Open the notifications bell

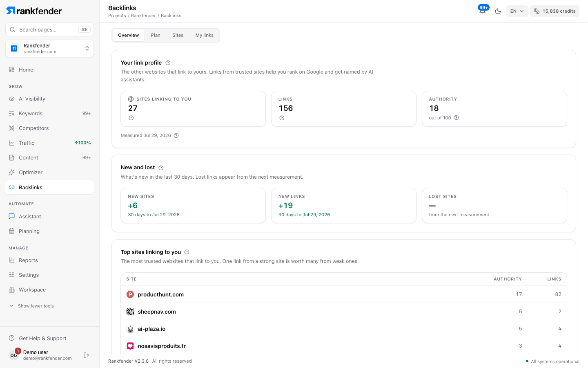click(x=482, y=11)
